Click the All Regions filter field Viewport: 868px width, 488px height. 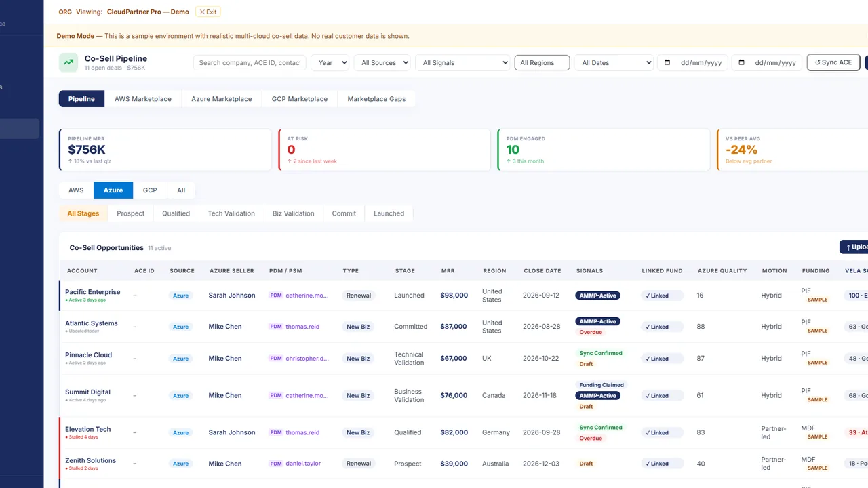click(542, 62)
